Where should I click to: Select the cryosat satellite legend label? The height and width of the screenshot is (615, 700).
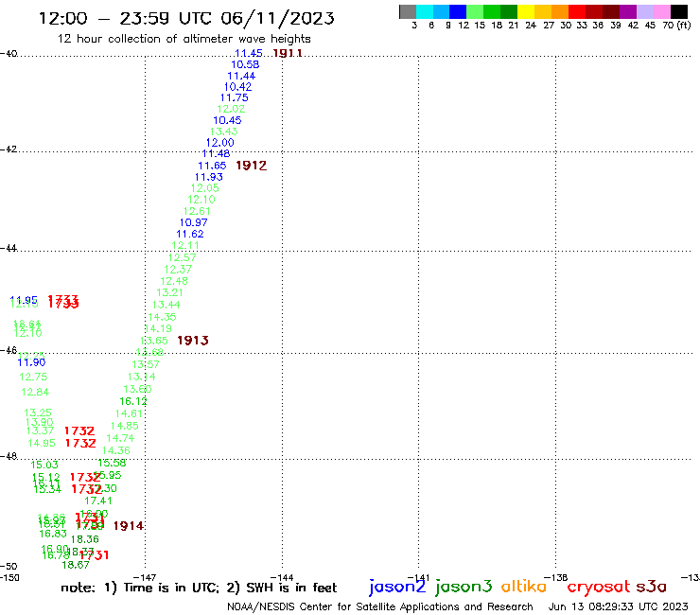tap(599, 588)
